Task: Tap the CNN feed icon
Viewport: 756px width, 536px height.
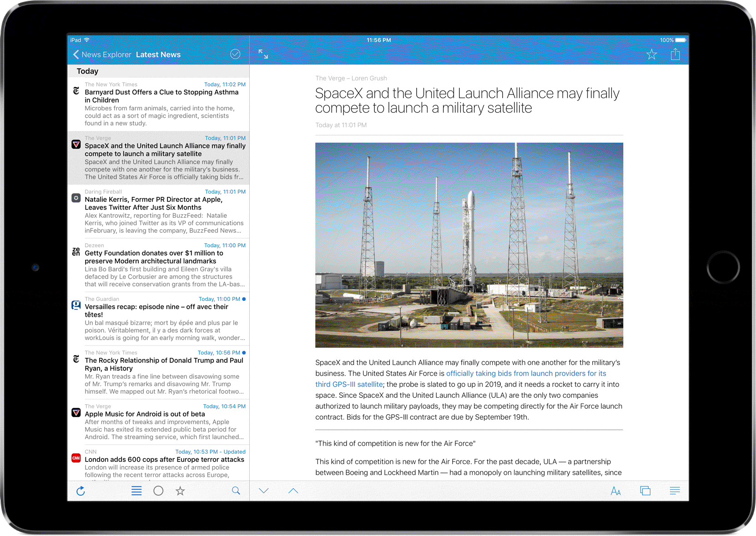Action: coord(76,458)
